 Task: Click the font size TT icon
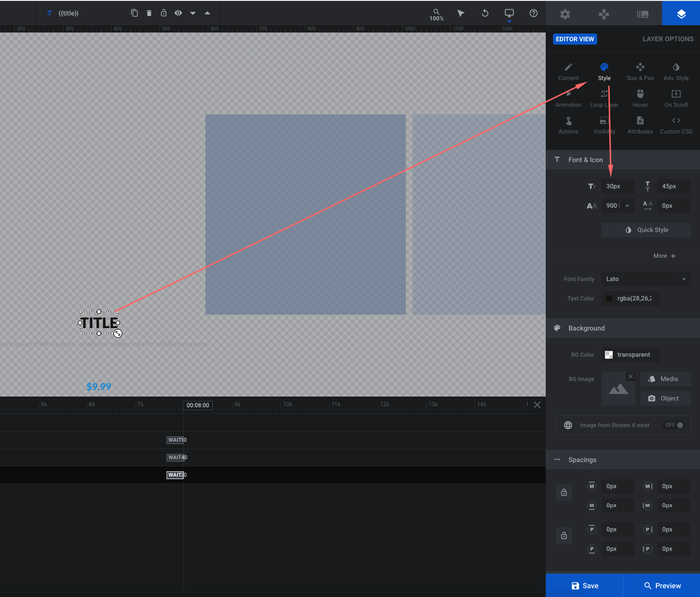[592, 186]
